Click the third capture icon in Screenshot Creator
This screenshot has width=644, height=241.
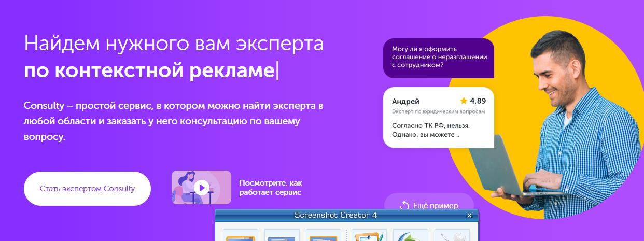tap(324, 235)
